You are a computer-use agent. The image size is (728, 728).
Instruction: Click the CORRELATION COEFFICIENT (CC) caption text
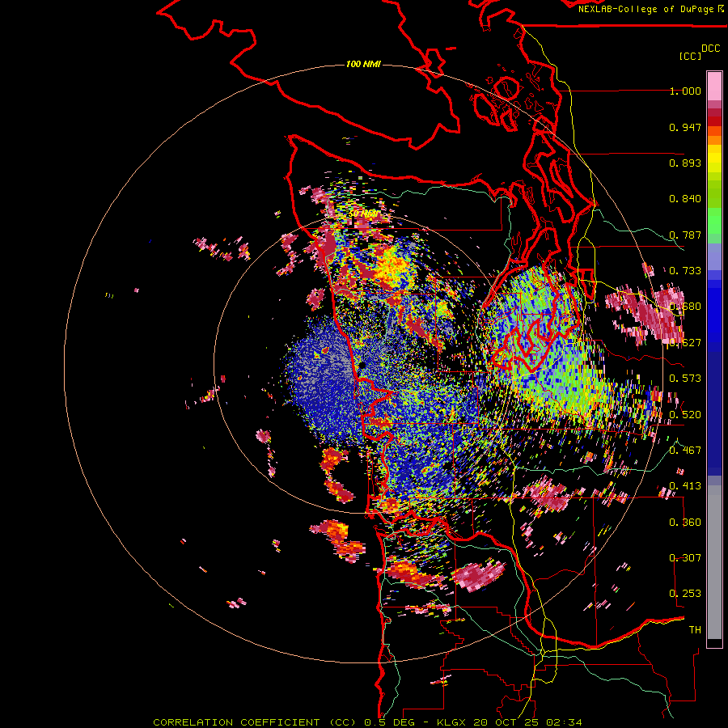coord(255,722)
